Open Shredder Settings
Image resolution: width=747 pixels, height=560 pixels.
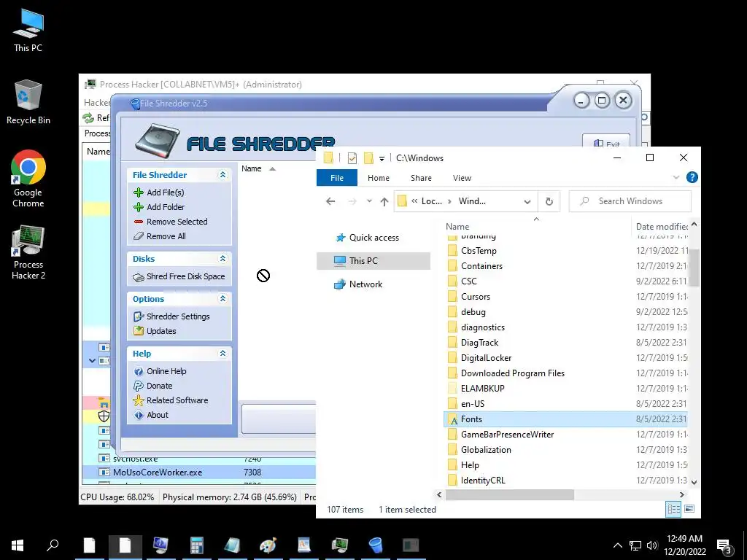coord(171,316)
